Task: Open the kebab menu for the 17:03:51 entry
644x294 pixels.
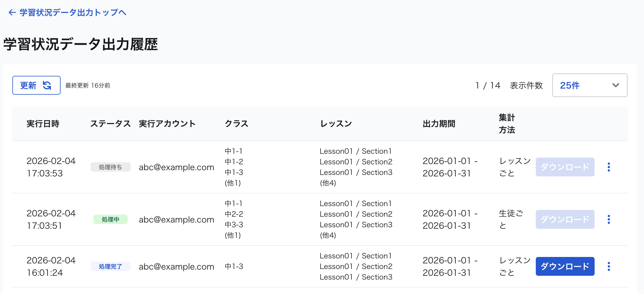Action: coord(608,219)
